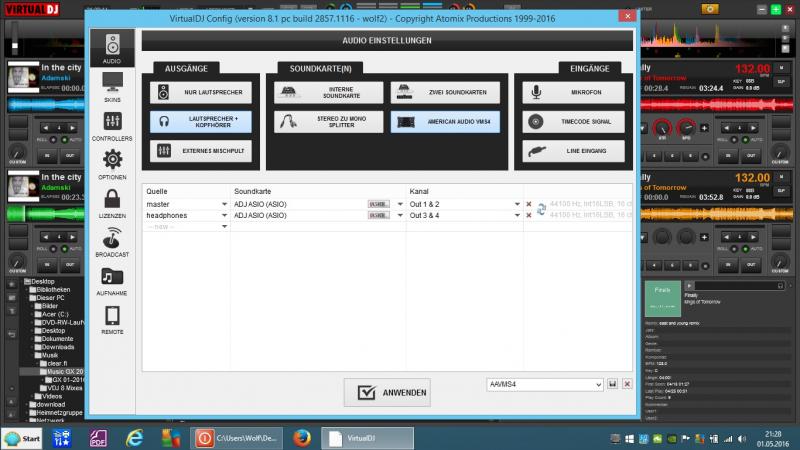The image size is (800, 450).
Task: Open soundcard dropdown in master row
Action: 400,204
